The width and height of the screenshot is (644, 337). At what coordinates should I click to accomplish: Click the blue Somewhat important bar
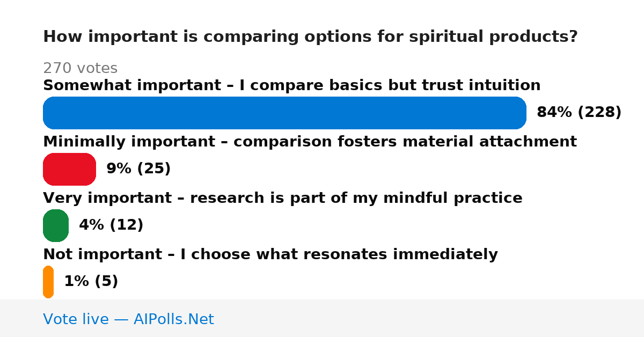pyautogui.click(x=284, y=113)
